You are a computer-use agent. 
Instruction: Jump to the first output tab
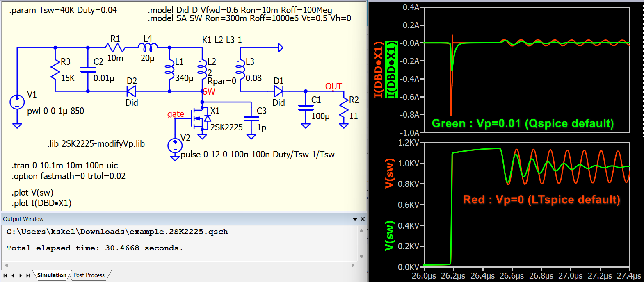coord(5,275)
